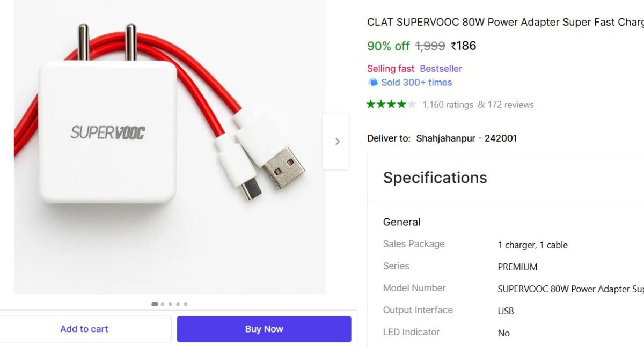Click the Buy Now button

coord(264,329)
